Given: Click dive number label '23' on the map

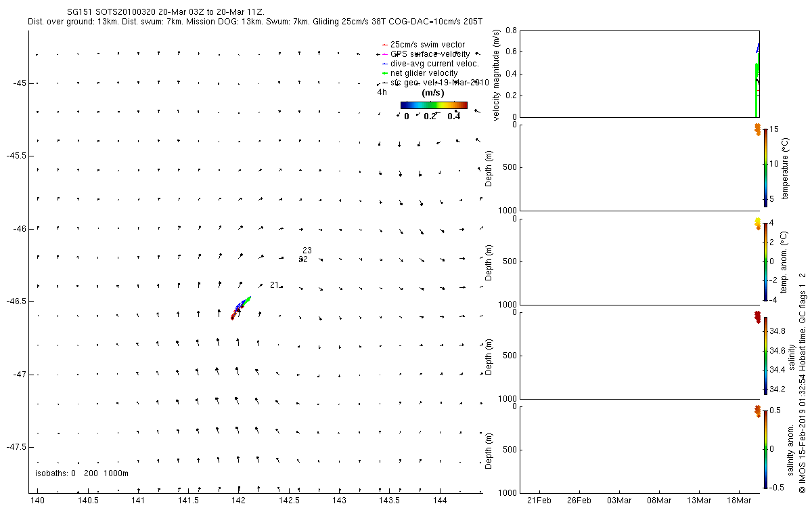Looking at the screenshot, I should point(307,251).
